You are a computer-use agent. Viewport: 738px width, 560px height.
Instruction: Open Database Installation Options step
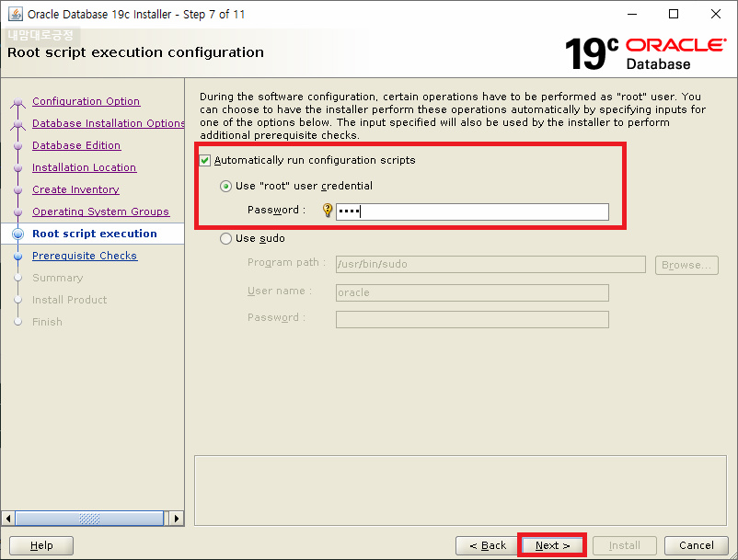point(109,123)
